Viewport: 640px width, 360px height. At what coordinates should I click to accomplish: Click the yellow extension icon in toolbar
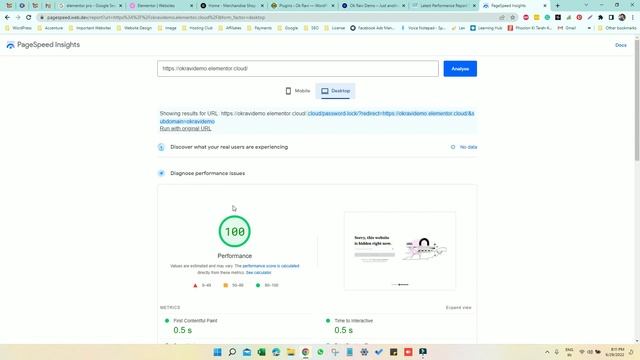pos(537,18)
